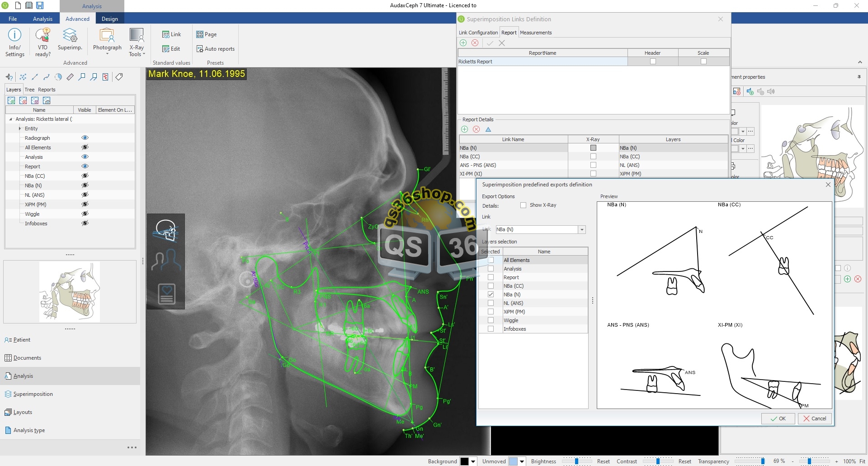This screenshot has height=466, width=868.
Task: Enable the Show X-Ray checkbox
Action: pyautogui.click(x=523, y=205)
